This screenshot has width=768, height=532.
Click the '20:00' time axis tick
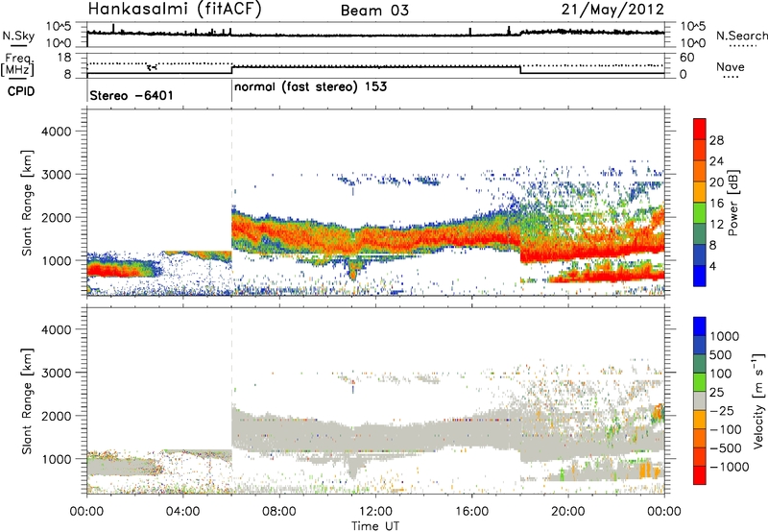pos(567,512)
